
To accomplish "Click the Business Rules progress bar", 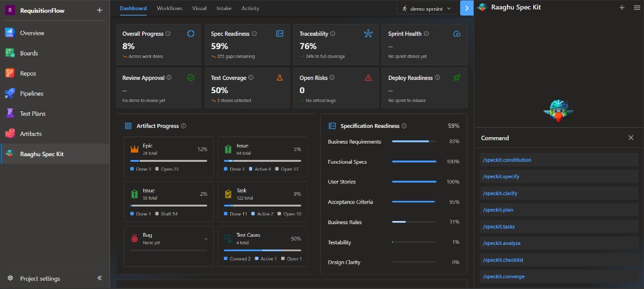I will [x=414, y=222].
